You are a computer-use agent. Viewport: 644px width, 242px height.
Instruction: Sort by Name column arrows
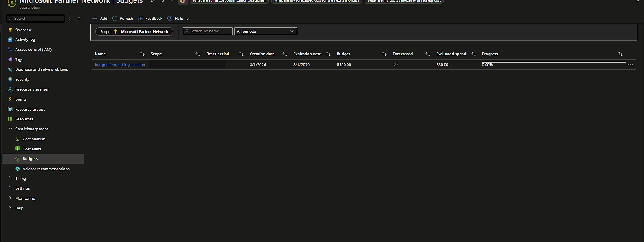(142, 54)
